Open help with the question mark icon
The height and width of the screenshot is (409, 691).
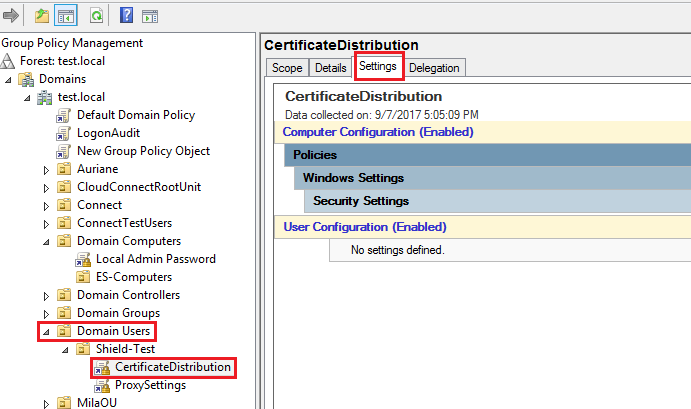pos(127,16)
